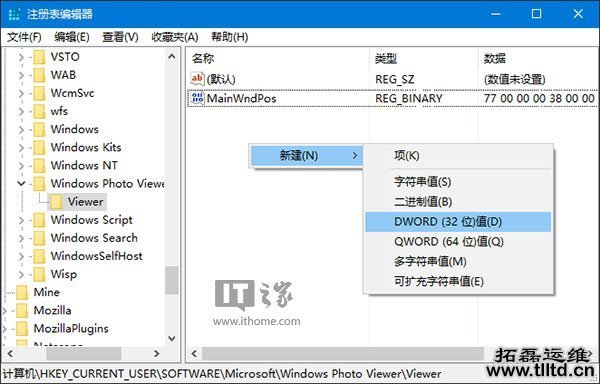Open the 帮助(H) menu
The height and width of the screenshot is (384, 600).
tap(230, 37)
